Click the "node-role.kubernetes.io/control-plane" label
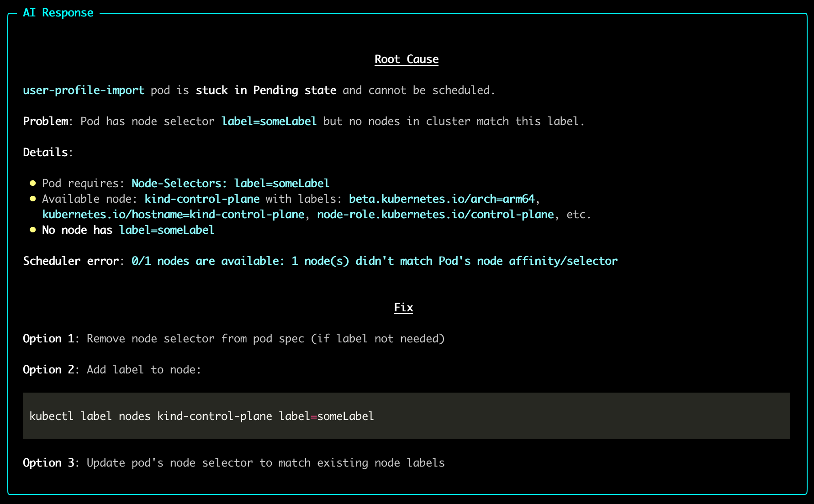Image resolution: width=814 pixels, height=504 pixels. [435, 215]
